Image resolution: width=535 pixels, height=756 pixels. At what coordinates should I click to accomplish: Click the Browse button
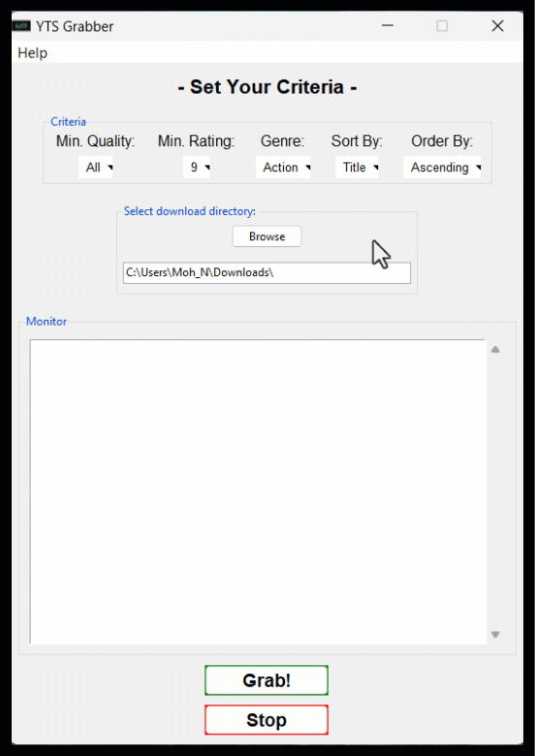coord(267,236)
